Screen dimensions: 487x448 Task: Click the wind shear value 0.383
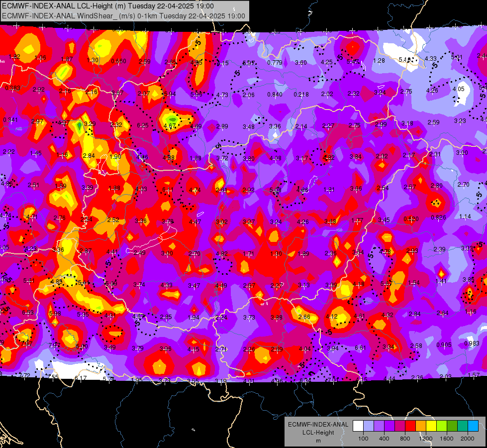[x=13, y=88]
